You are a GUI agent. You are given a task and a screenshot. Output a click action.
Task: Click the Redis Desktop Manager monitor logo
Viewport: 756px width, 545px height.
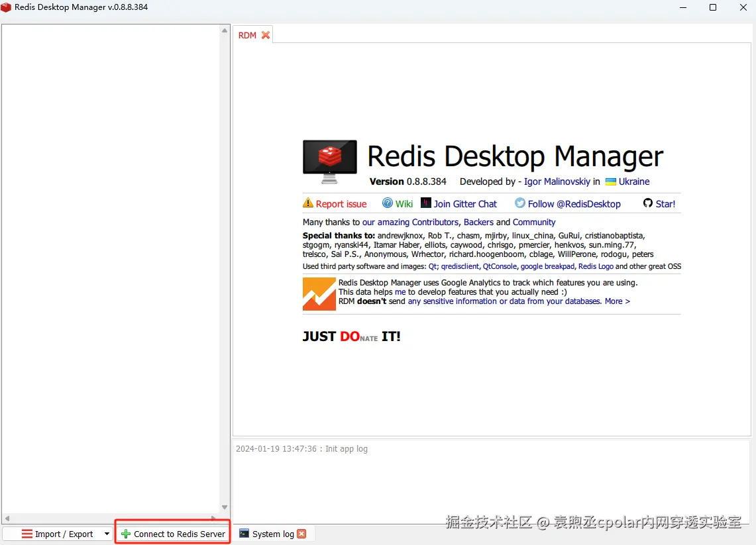coord(330,162)
